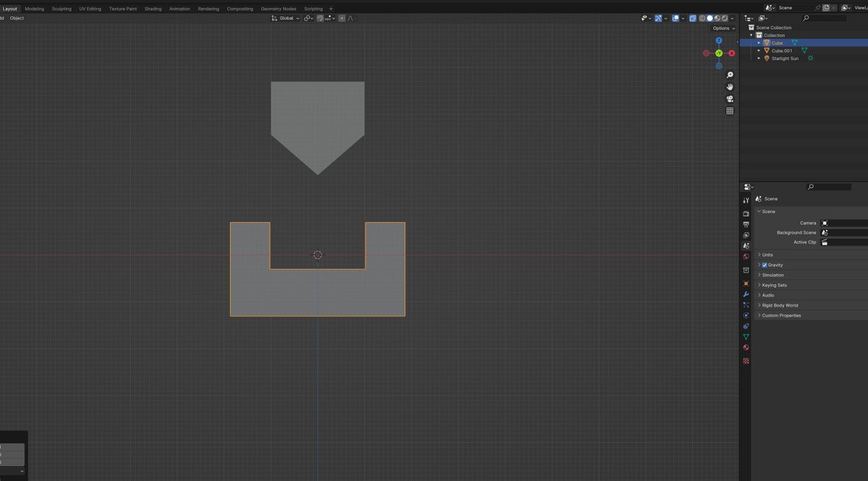Switch to the Modeling workspace tab

coord(34,9)
